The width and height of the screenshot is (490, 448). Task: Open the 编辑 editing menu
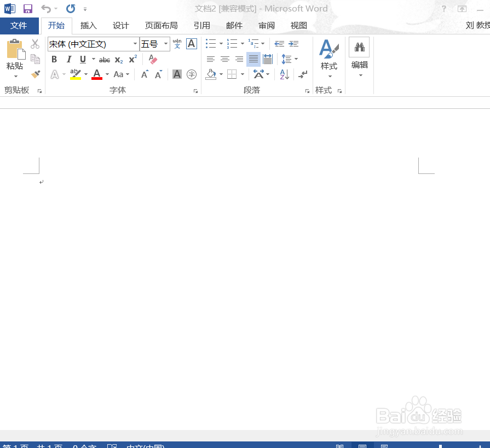pos(359,57)
